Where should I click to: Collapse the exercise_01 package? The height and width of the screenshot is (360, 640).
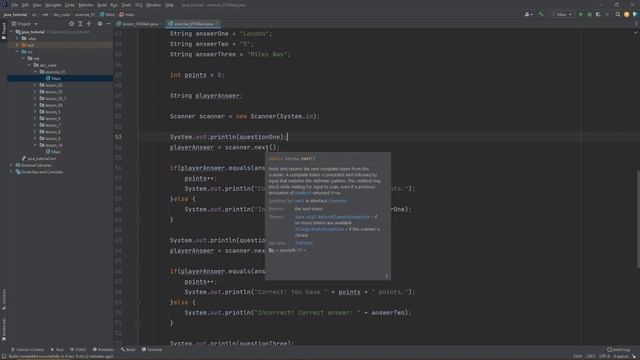pyautogui.click(x=36, y=72)
